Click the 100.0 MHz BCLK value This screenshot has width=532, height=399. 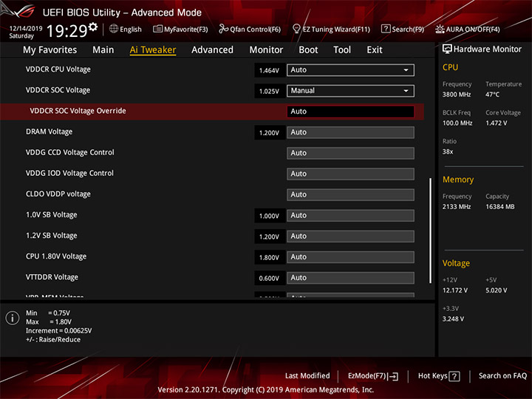pyautogui.click(x=457, y=123)
